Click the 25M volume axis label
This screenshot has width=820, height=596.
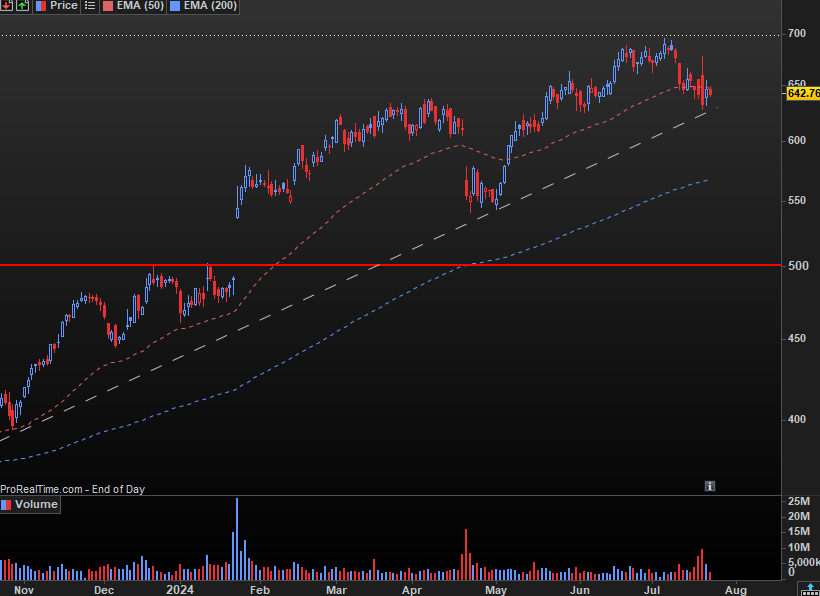click(799, 501)
